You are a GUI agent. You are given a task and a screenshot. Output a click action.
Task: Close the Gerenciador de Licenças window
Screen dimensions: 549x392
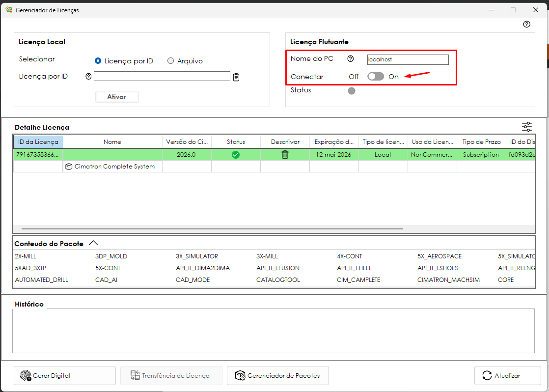(536, 10)
